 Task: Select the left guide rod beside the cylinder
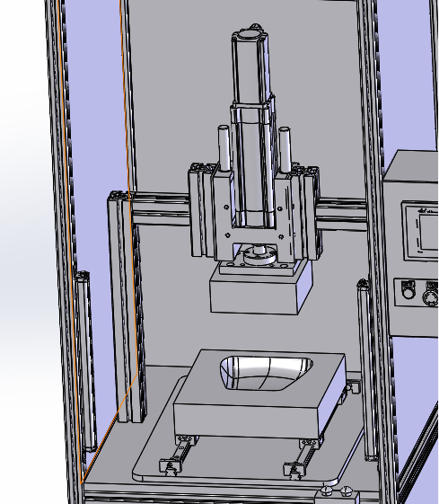224,148
